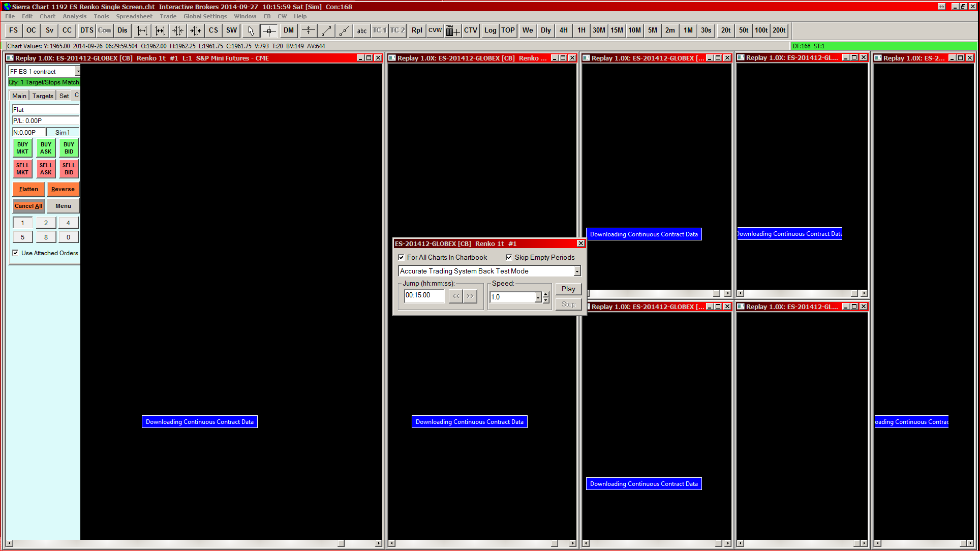Toggle Use Attached Orders checkbox
The height and width of the screenshot is (551, 980).
coord(16,253)
